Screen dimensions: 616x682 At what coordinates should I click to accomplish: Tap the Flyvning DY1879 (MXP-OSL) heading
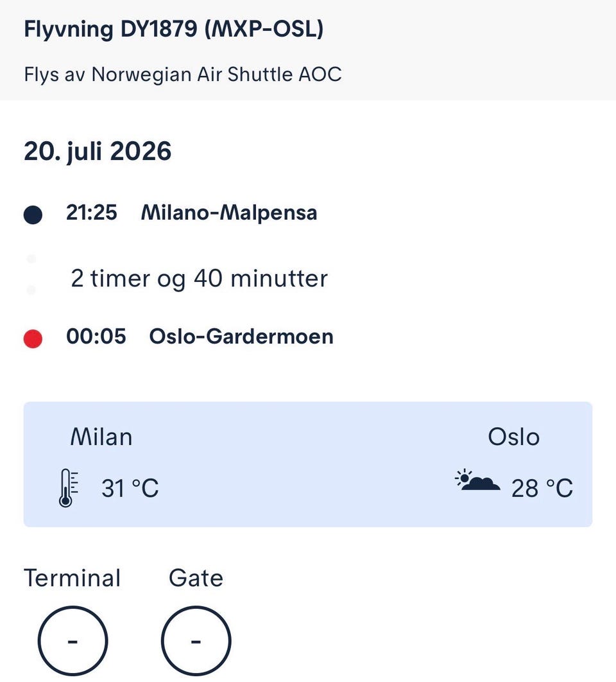tap(173, 30)
